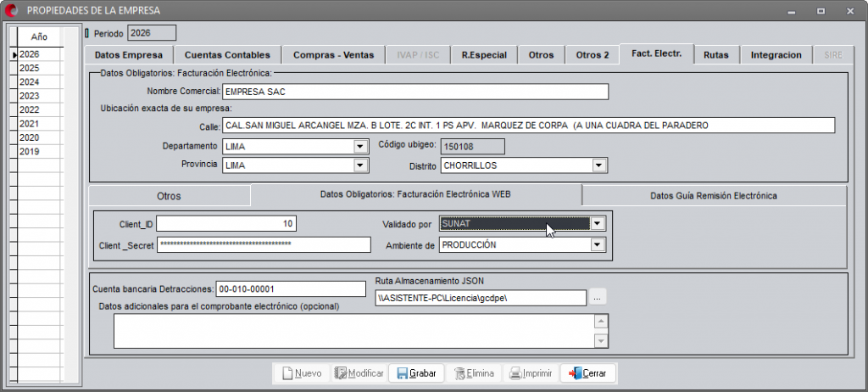The image size is (868, 392).
Task: Click the Cerrar button
Action: (587, 373)
